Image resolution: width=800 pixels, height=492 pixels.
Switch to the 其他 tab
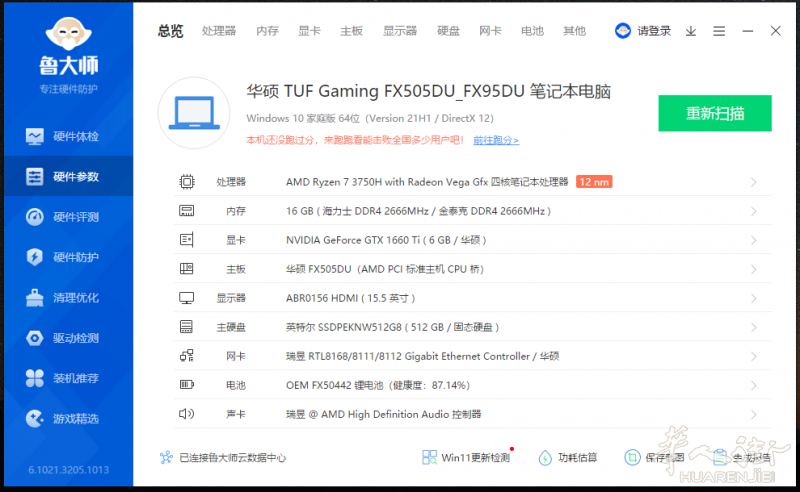(x=574, y=31)
